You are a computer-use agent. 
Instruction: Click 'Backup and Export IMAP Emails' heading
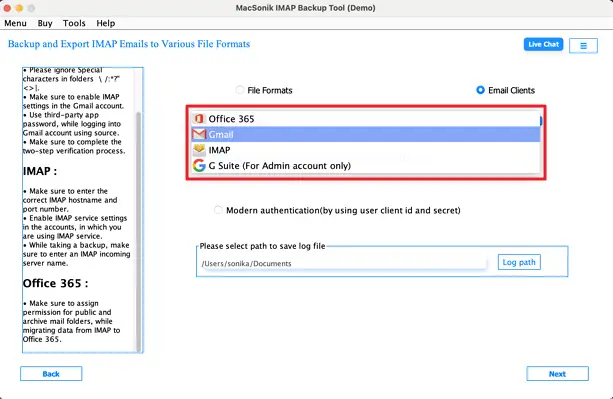129,44
